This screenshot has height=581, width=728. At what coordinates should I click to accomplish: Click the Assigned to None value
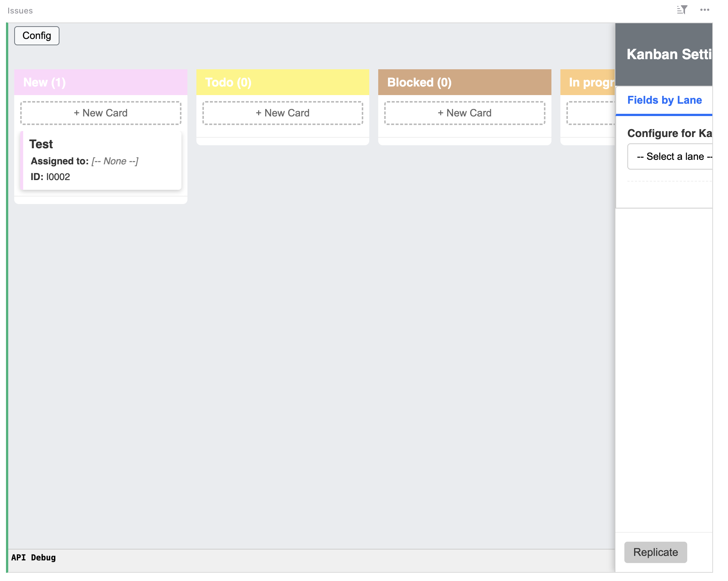point(115,161)
